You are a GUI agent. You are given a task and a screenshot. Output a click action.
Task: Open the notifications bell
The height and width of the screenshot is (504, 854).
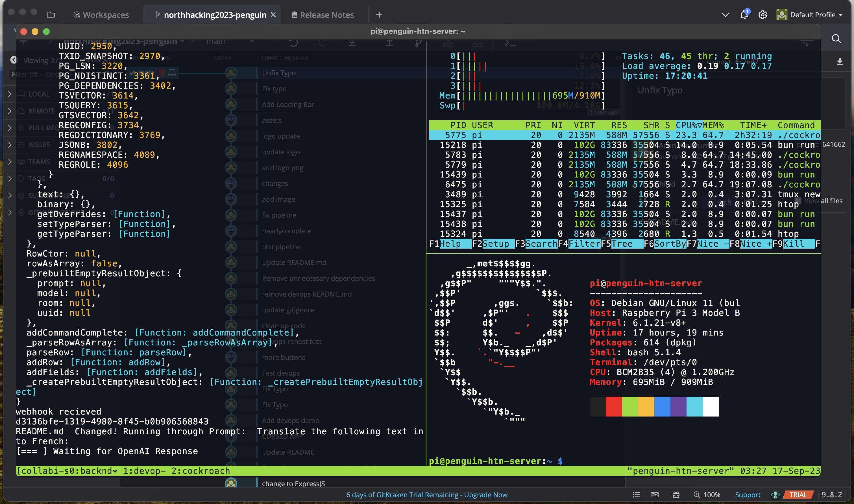pos(744,15)
